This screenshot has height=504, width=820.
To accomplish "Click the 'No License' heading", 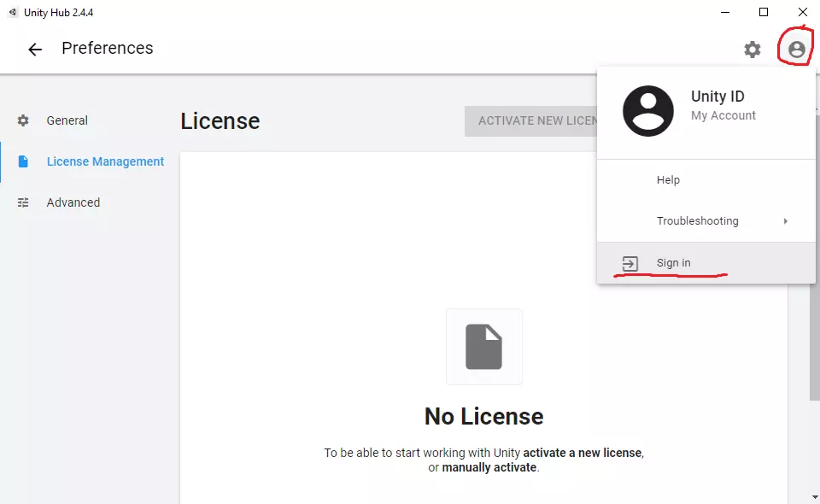I will (x=483, y=417).
